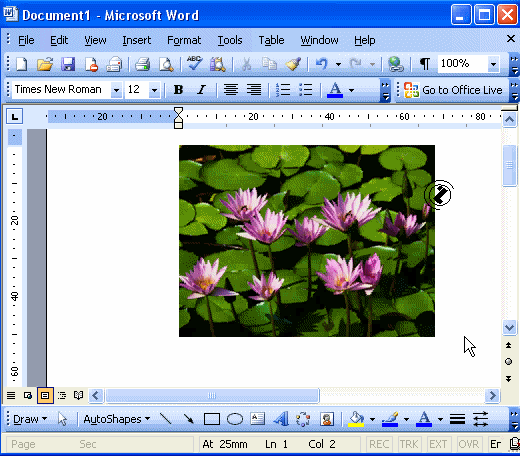Insert WordArt from Drawing toolbar
Screen dimensions: 520x456
coord(281,419)
